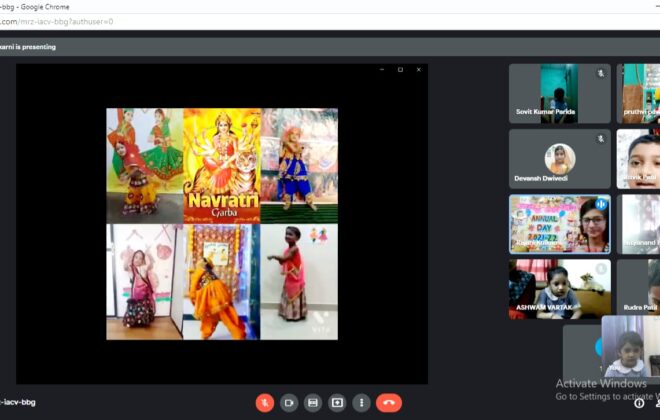The height and width of the screenshot is (420, 660).
Task: Click the Navratri Garba goddess image
Action: coord(222,166)
